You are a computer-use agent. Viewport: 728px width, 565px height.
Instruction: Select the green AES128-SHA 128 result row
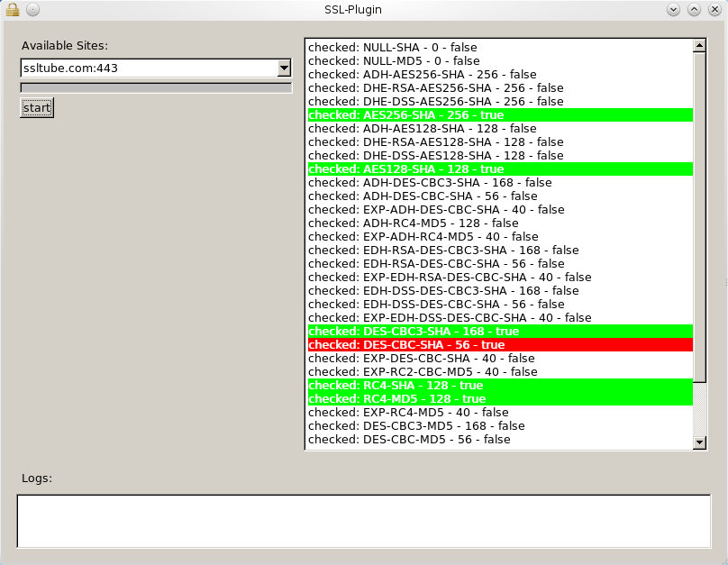(499, 169)
